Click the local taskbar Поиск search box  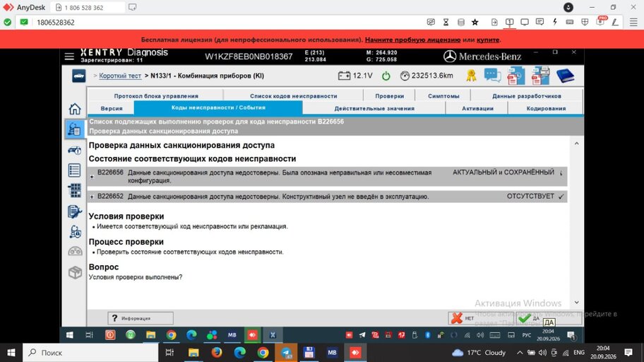pos(90,353)
